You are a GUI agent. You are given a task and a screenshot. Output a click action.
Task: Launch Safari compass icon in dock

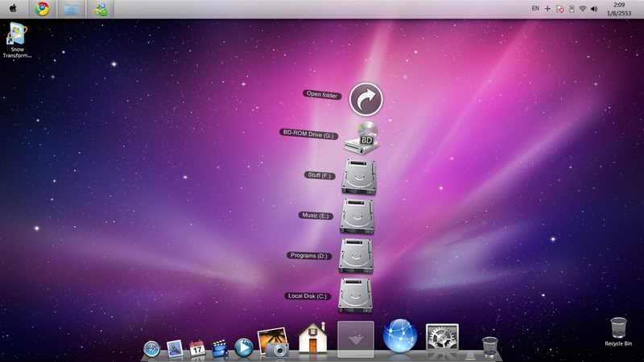point(151,349)
